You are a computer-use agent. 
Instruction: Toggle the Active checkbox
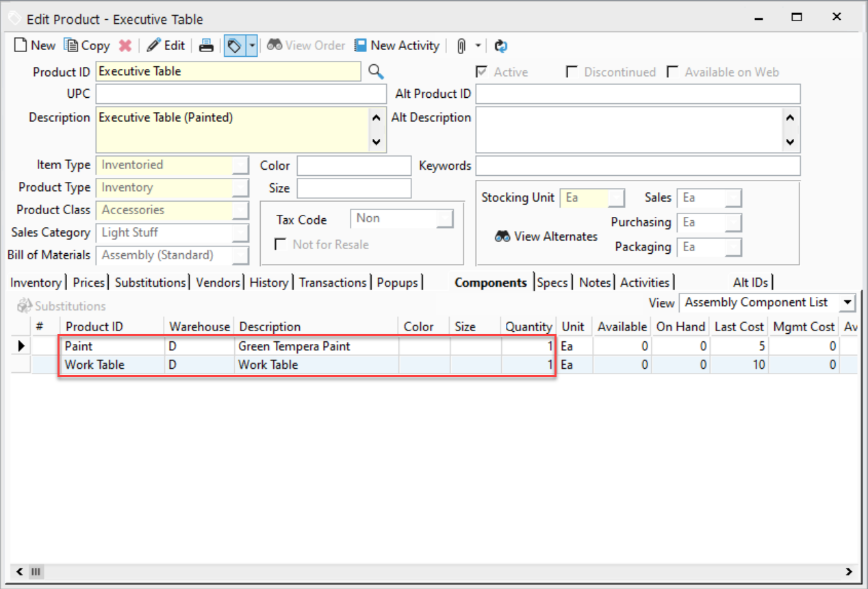pyautogui.click(x=482, y=73)
